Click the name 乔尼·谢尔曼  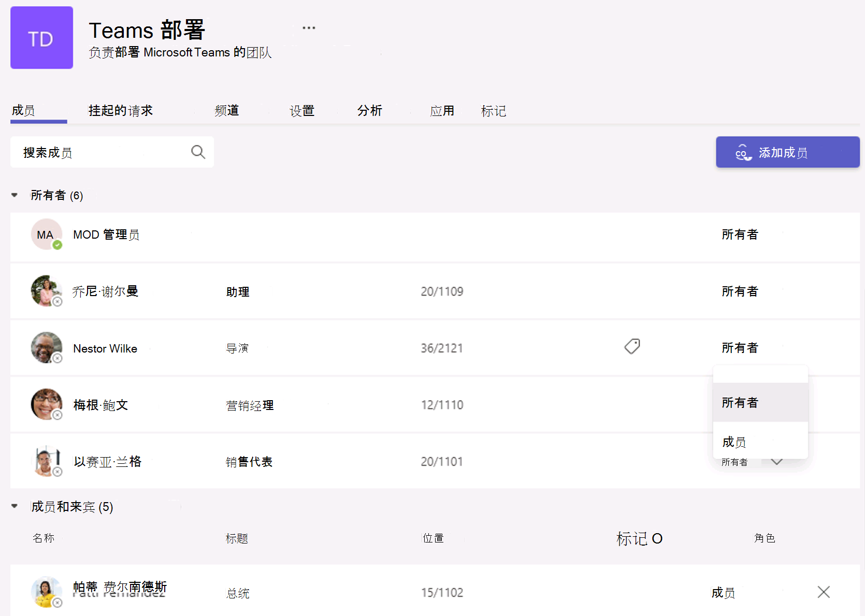pos(105,291)
